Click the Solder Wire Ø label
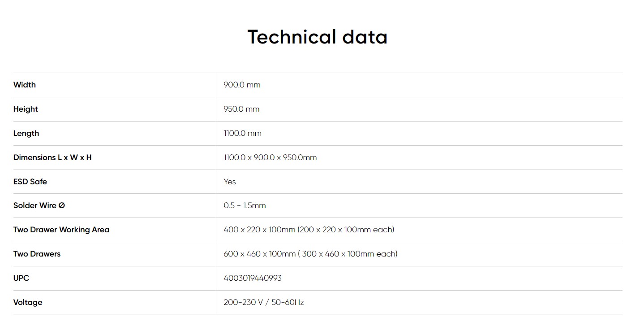This screenshot has width=644, height=322. [39, 205]
